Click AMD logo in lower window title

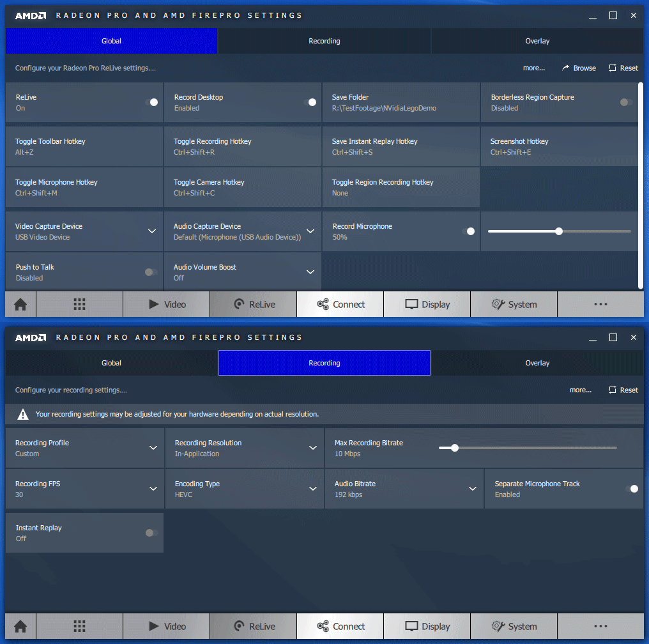coord(31,338)
